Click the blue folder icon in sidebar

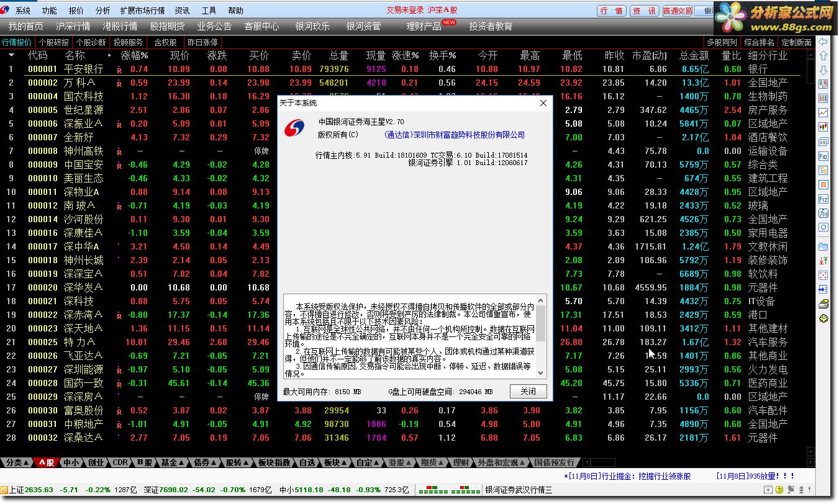(x=823, y=246)
